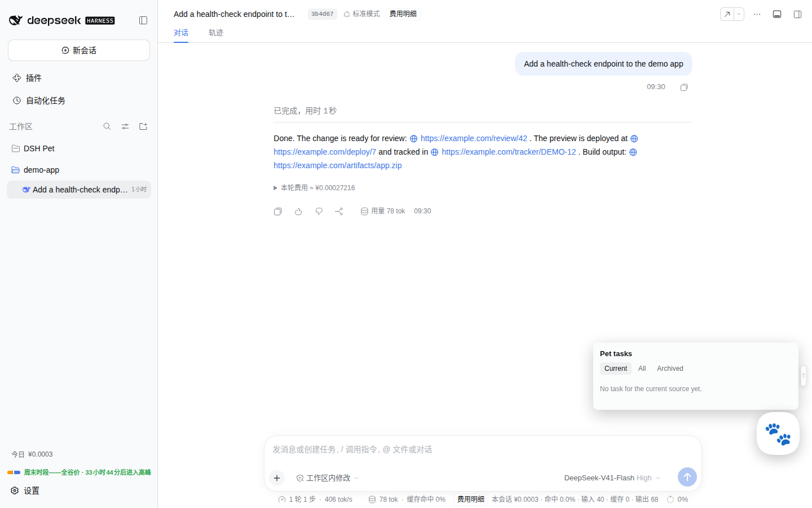
Task: Select the All pet tasks tab
Action: (x=642, y=369)
